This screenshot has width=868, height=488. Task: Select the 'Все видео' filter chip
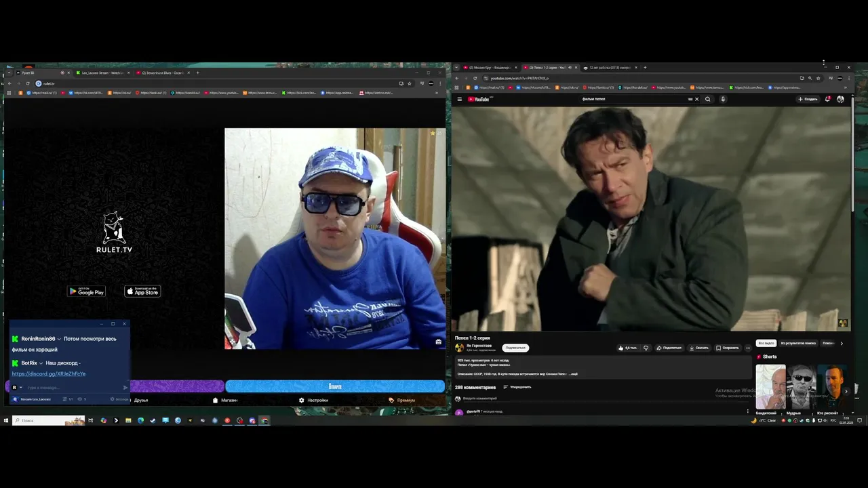pyautogui.click(x=766, y=343)
